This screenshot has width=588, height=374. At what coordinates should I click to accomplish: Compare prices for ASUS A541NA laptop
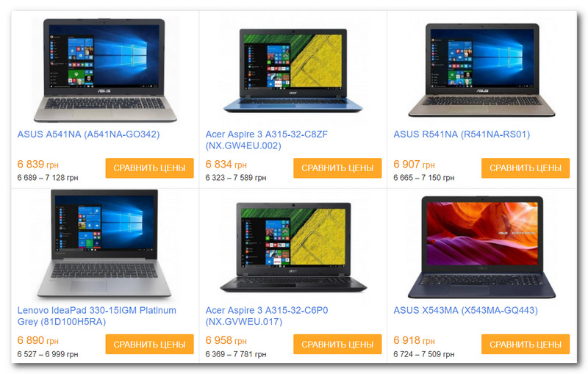pyautogui.click(x=150, y=168)
